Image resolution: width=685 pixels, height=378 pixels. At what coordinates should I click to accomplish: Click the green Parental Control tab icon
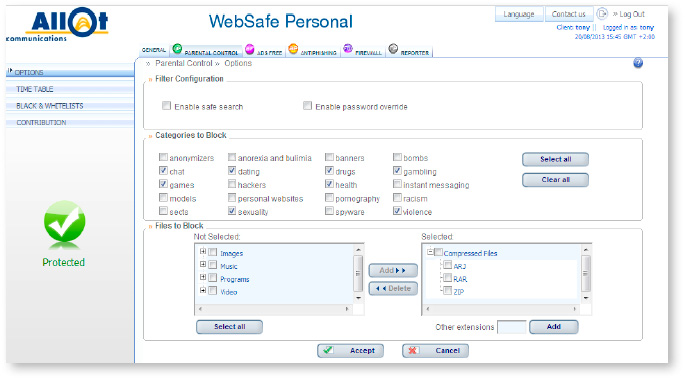pos(177,49)
